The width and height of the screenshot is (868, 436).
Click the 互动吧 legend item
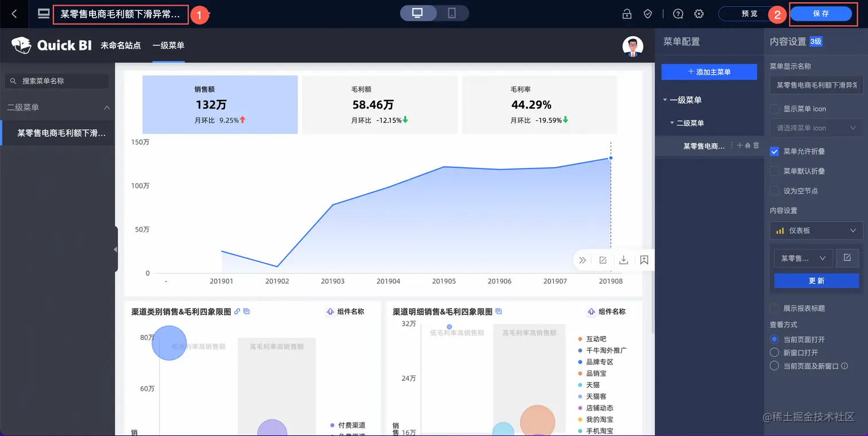[592, 339]
